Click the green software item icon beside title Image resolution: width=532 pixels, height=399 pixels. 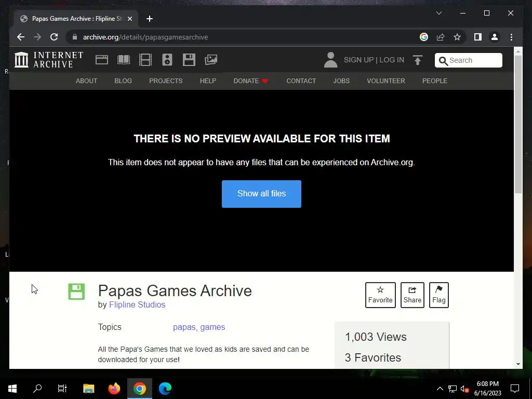coord(76,291)
